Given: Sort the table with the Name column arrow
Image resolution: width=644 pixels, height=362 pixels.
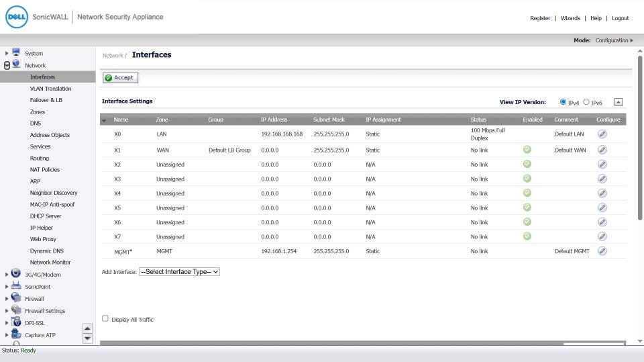Looking at the screenshot, I should (105, 120).
